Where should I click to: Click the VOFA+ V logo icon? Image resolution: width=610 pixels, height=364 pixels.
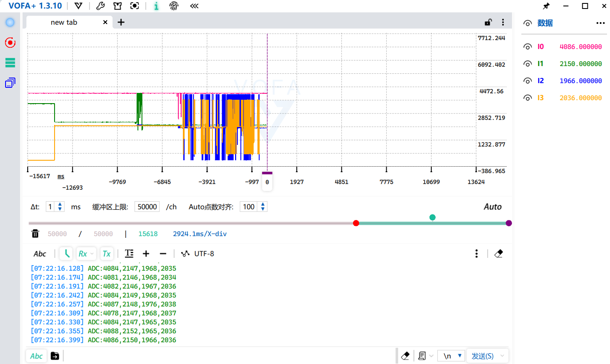(78, 6)
